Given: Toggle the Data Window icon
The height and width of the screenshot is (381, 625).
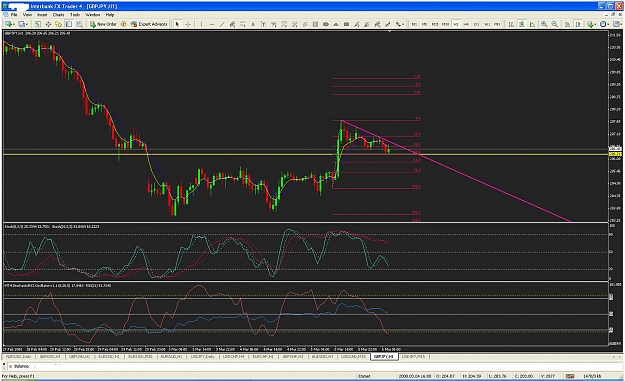Looking at the screenshot, I should pos(48,24).
